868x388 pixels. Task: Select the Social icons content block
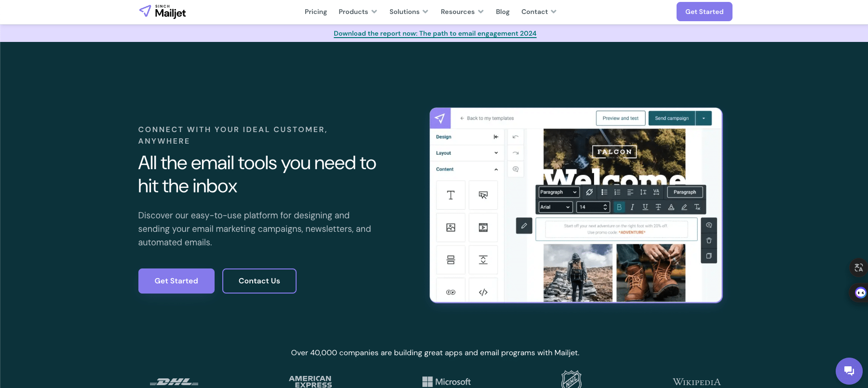(451, 292)
